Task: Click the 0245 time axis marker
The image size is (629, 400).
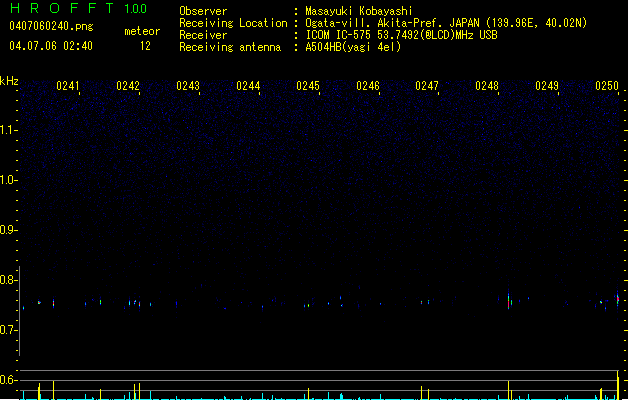Action: click(x=308, y=86)
